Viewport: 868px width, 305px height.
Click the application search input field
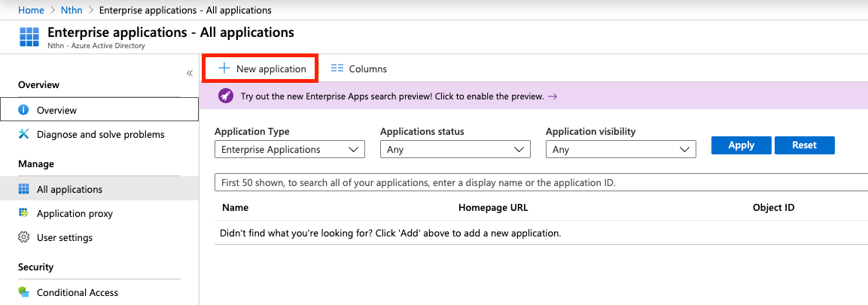(541, 183)
